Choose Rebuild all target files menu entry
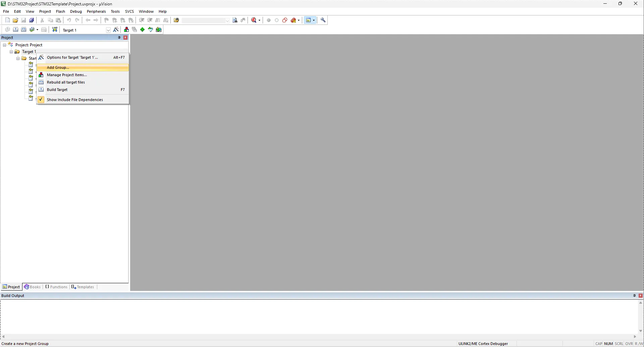 (x=83, y=82)
